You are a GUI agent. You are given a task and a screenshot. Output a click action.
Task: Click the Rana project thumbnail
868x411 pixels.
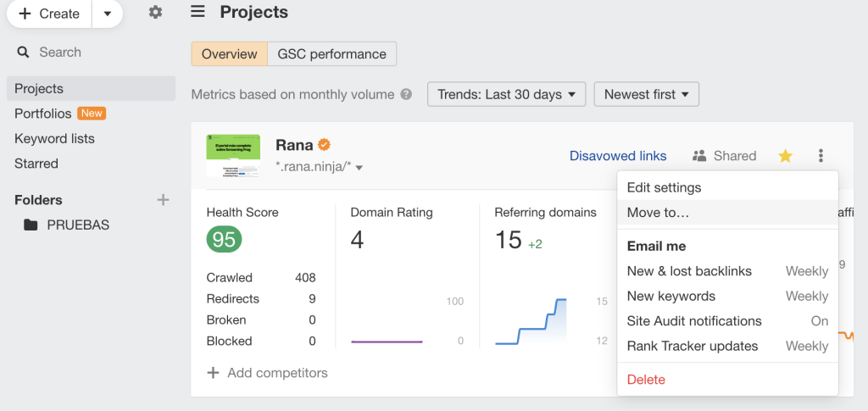coord(233,156)
